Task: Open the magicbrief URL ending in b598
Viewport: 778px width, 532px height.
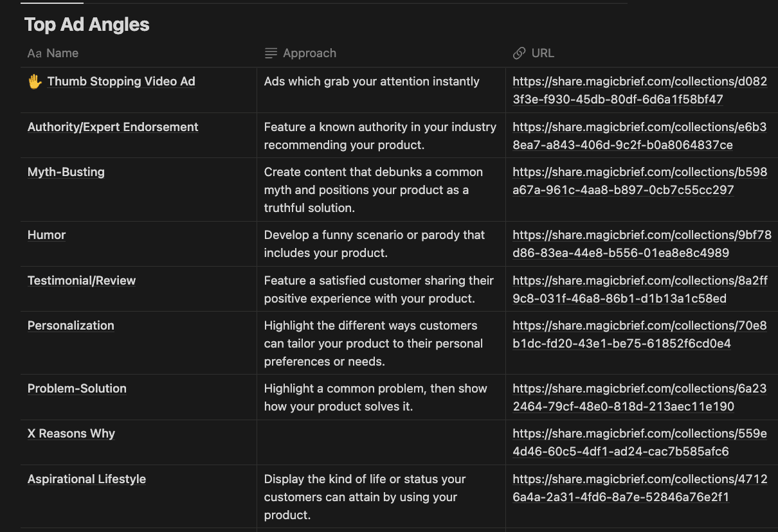Action: 640,181
